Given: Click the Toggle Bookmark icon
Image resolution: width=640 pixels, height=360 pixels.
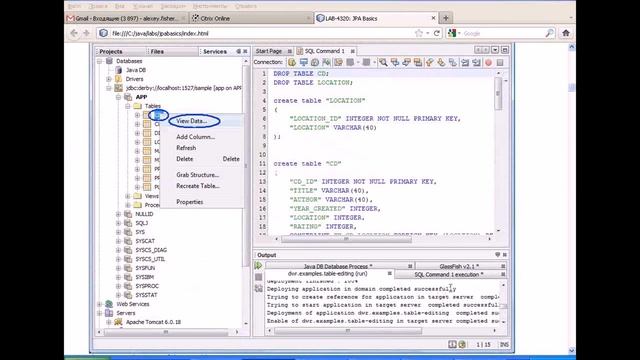Looking at the screenshot, I should 453,62.
